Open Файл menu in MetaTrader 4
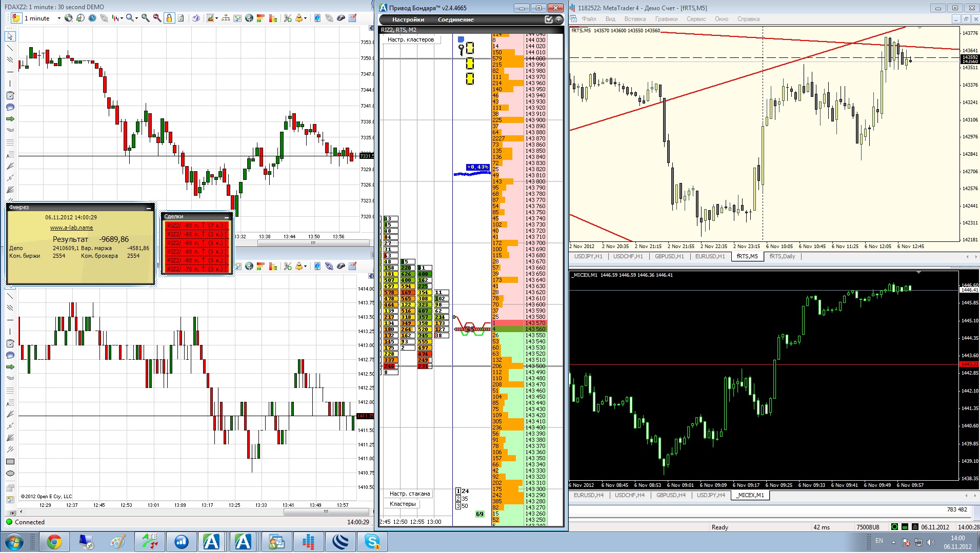This screenshot has width=980, height=553. point(589,19)
